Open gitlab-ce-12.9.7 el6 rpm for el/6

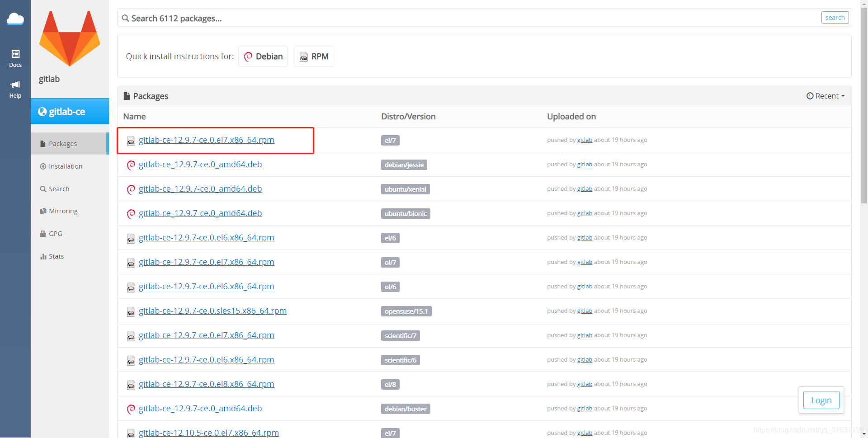[x=206, y=238]
